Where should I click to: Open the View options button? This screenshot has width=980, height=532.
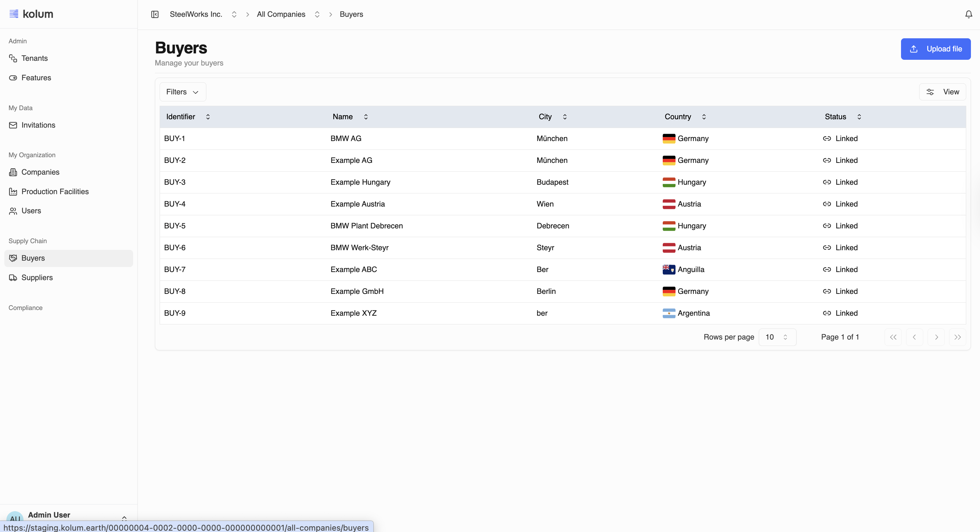[942, 92]
